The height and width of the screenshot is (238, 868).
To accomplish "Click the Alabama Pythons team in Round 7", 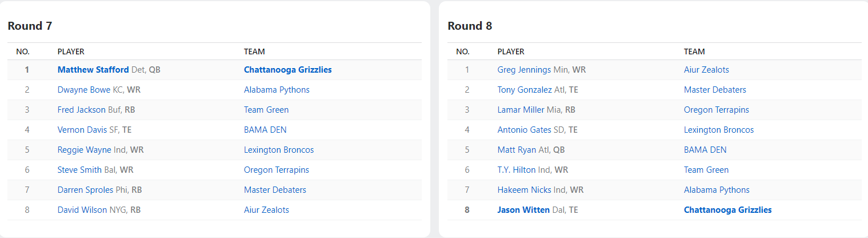I will 277,90.
